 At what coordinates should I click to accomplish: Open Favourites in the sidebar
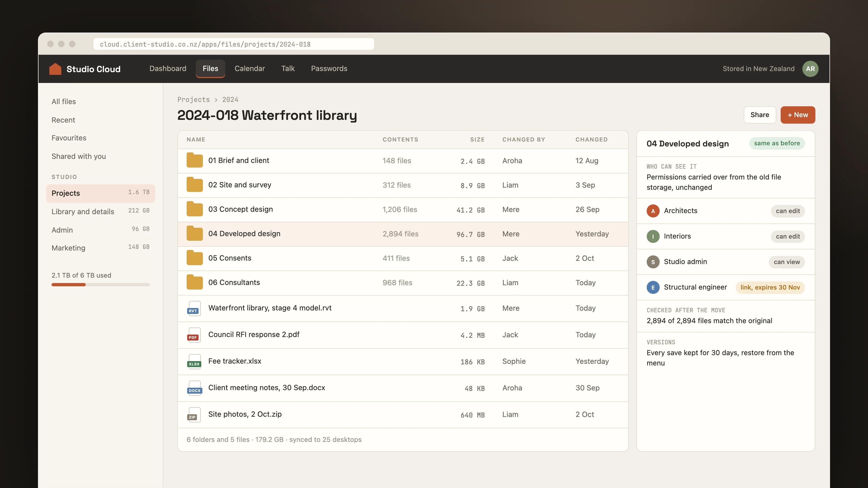tap(100, 138)
